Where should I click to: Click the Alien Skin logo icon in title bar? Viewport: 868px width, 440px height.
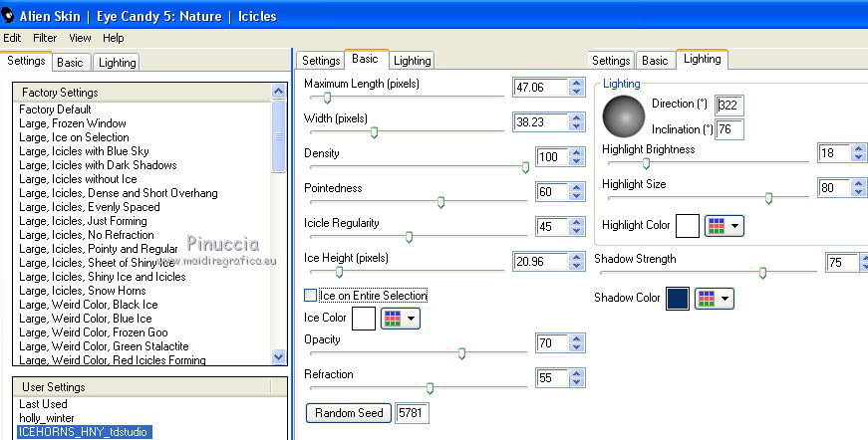(x=7, y=16)
